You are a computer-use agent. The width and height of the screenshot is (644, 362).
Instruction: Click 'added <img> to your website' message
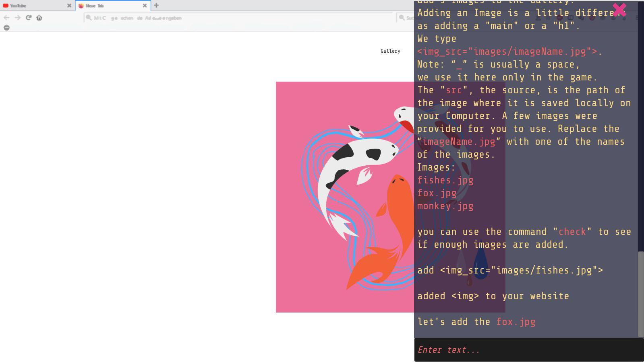coord(493,296)
